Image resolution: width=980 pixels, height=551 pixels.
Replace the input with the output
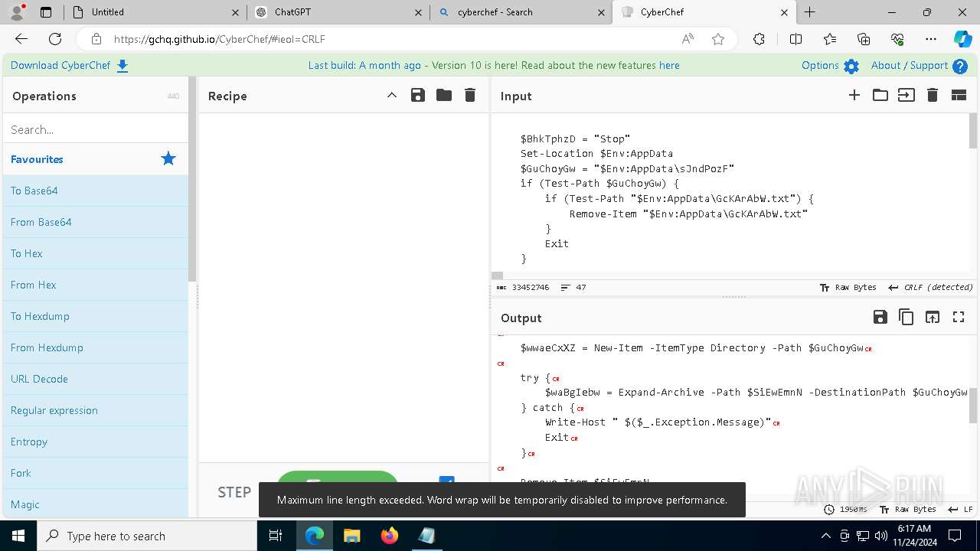point(933,318)
